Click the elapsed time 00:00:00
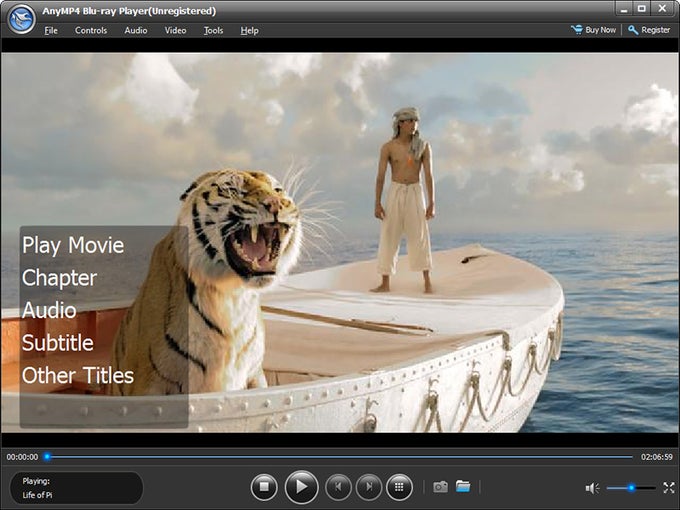The image size is (680, 510). tap(22, 457)
